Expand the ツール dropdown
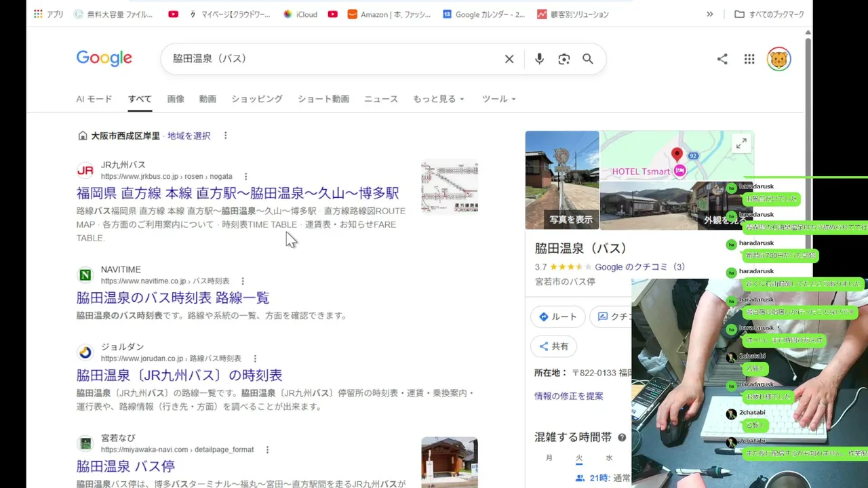 [498, 99]
